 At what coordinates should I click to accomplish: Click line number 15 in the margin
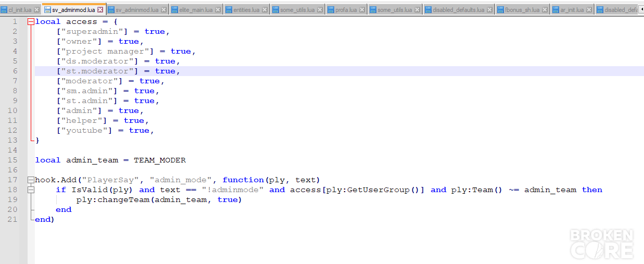12,160
